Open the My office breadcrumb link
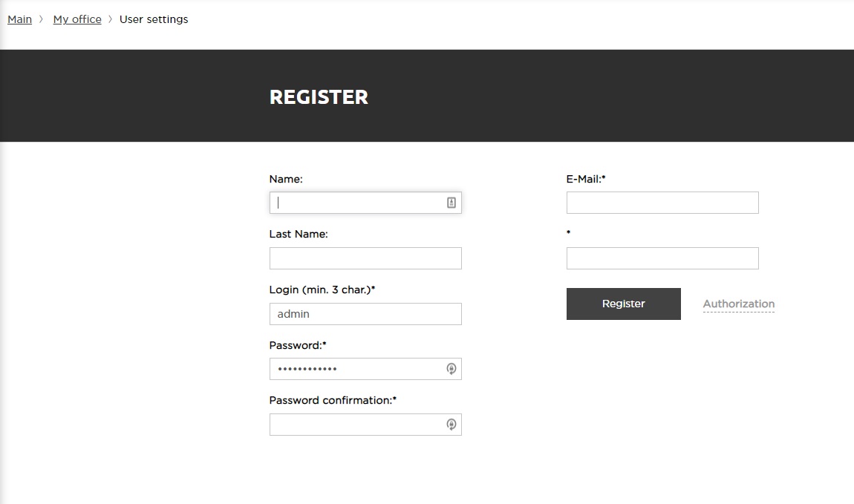Viewport: 854px width, 504px height. (x=77, y=19)
